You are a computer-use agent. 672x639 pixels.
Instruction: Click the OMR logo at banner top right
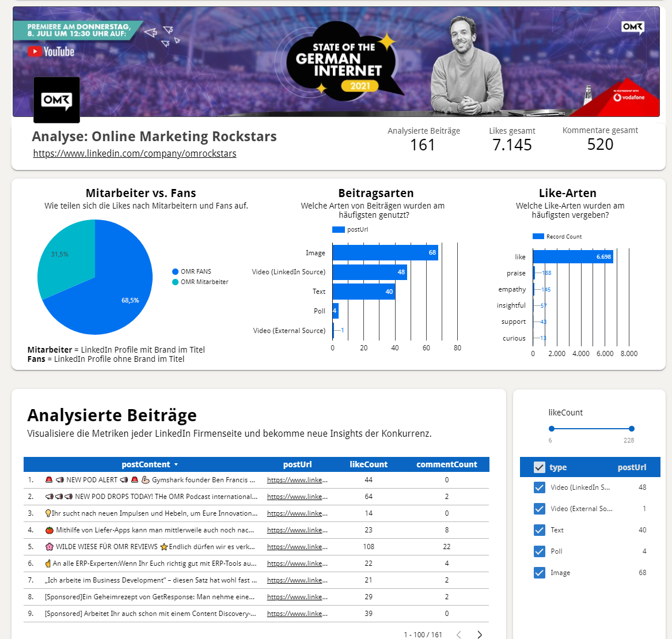[632, 28]
